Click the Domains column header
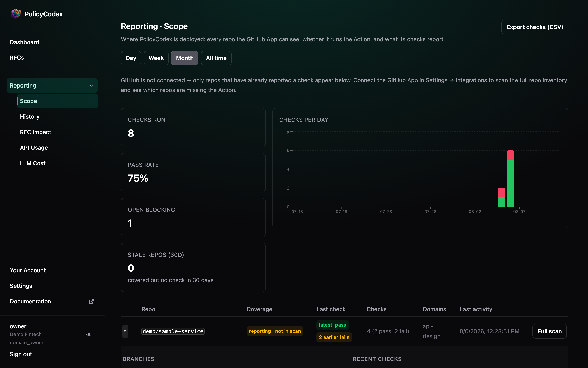Screen dimensions: 588x368 tap(434, 309)
